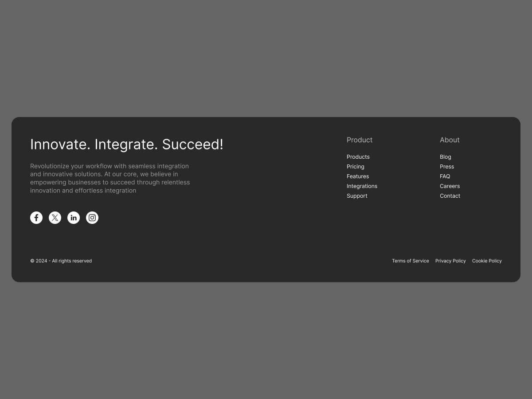Go to the Products link
Viewport: 532px width, 399px height.
(358, 157)
